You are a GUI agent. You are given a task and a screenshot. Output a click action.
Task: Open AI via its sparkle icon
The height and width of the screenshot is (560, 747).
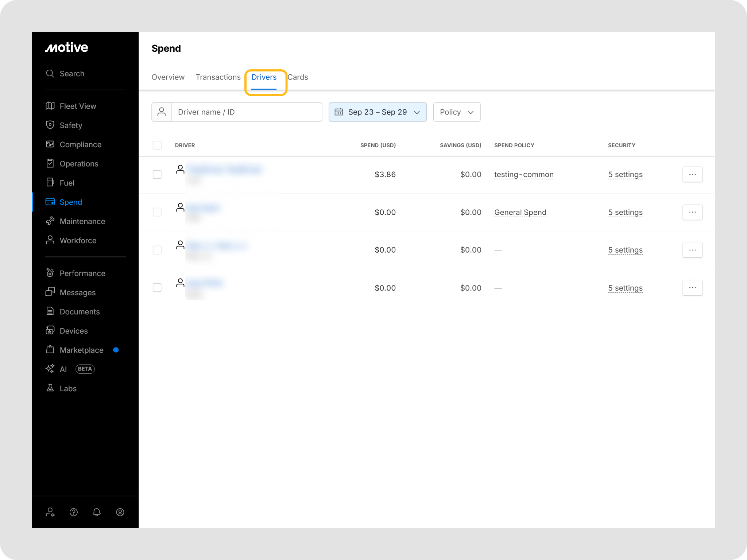50,369
